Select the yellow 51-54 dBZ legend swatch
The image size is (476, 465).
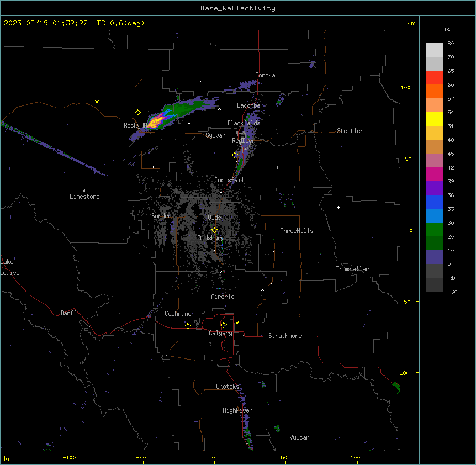click(434, 119)
